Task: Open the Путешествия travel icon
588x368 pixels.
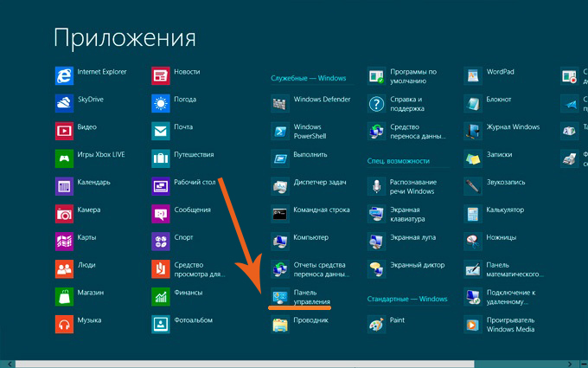Action: 161,158
